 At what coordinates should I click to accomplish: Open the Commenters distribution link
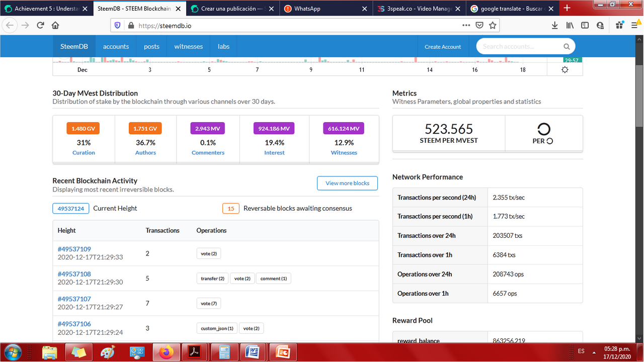click(x=208, y=152)
